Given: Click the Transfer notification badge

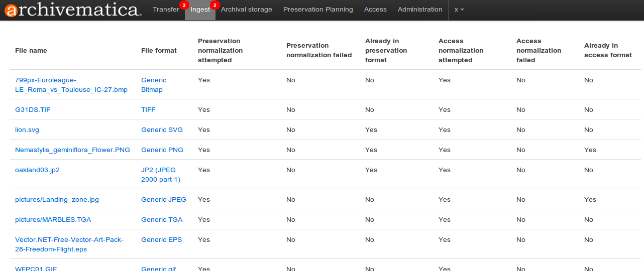Looking at the screenshot, I should [x=184, y=5].
